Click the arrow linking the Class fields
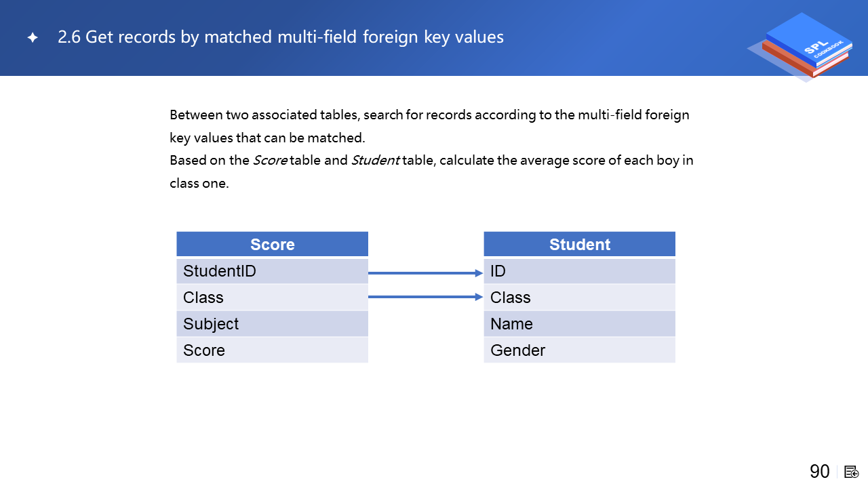Screen dimensions: 868x488 [x=425, y=297]
